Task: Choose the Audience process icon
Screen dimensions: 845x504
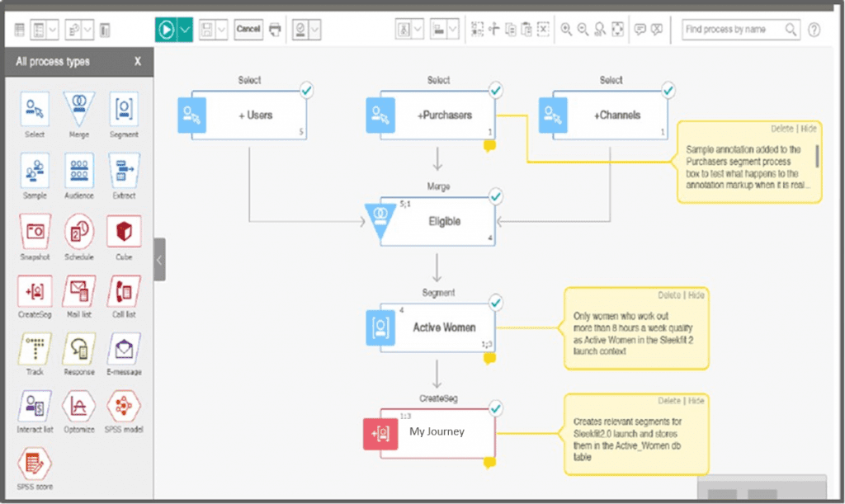Action: 78,171
